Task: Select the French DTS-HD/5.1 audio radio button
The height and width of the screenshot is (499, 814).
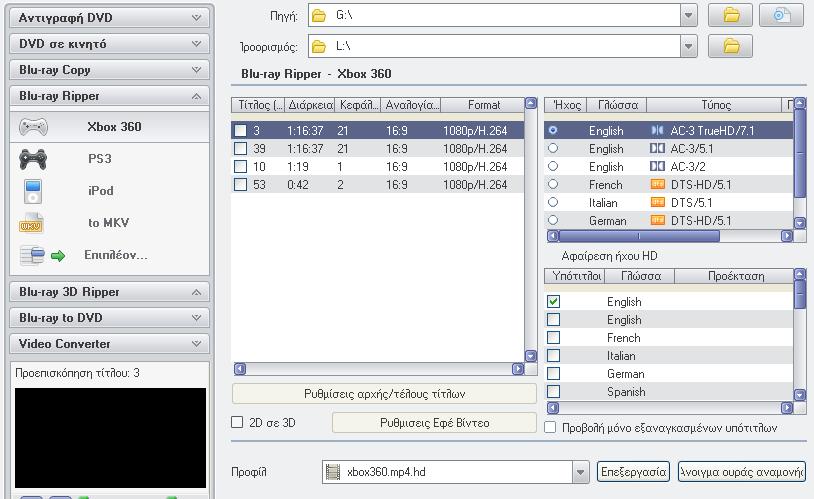Action: point(553,185)
